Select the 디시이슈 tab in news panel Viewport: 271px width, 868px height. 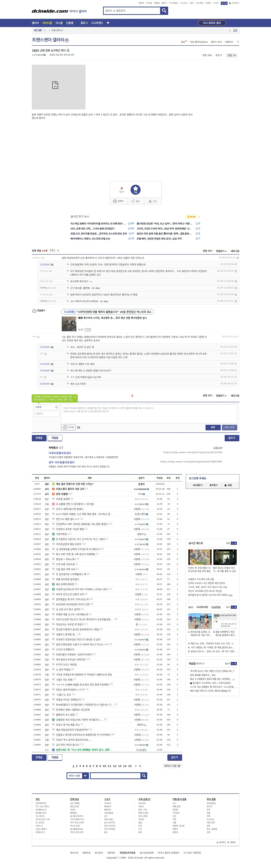point(216,607)
